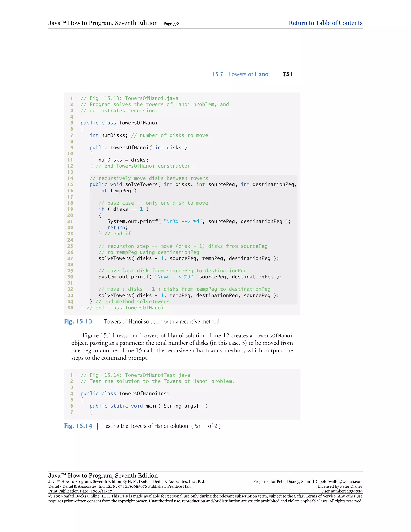The image size is (411, 532).
Task: Click the Fig. 15.14 caption label
Action: point(78,426)
